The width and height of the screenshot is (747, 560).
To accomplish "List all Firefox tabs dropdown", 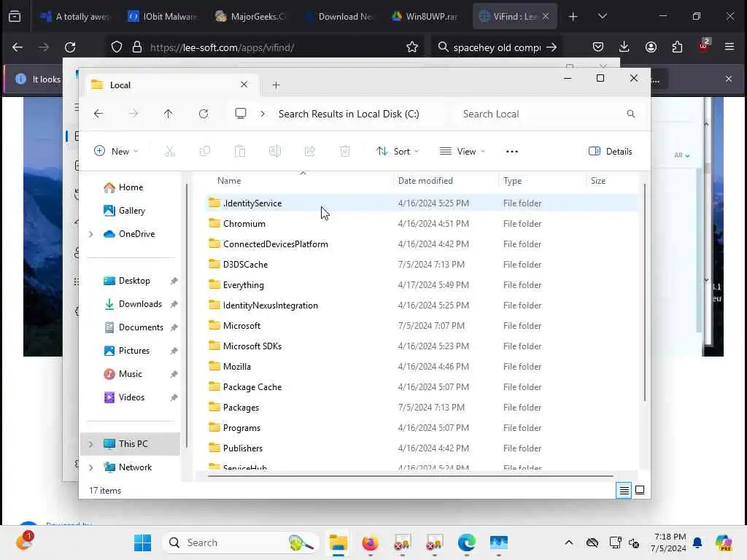I will (x=602, y=16).
